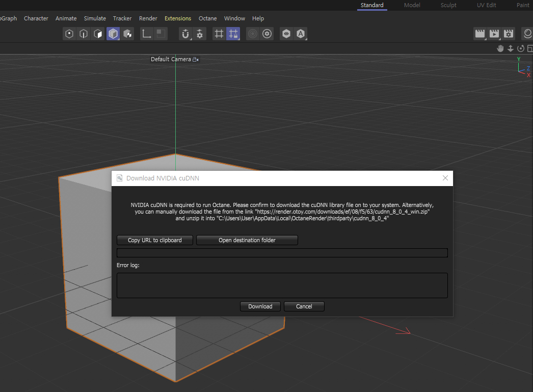Click the concentric circles soft selection icon
Image resolution: width=533 pixels, height=392 pixels.
(253, 34)
